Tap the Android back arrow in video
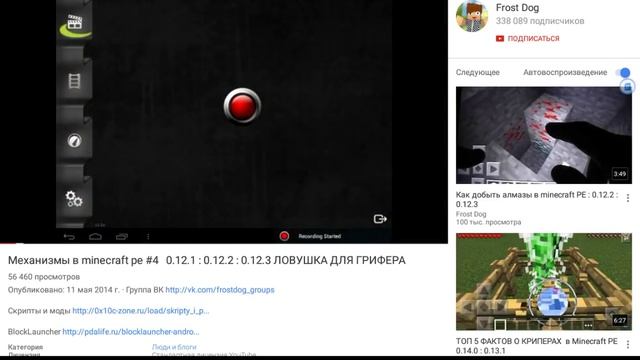This screenshot has width=640, height=360. coord(69,236)
